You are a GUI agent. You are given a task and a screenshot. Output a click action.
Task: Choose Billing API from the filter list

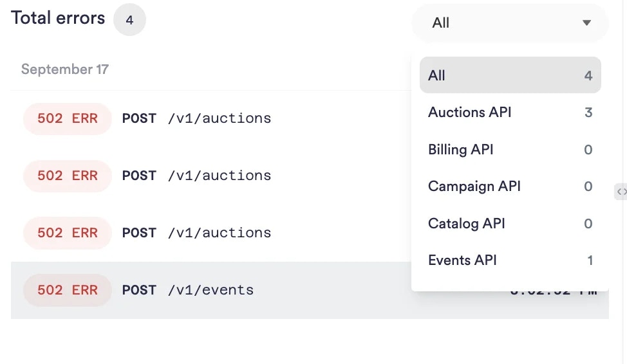510,150
